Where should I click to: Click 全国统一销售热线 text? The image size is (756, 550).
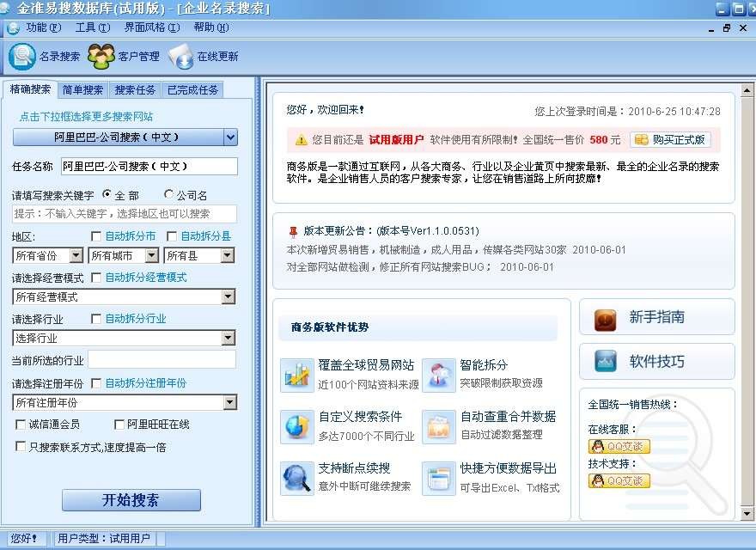pos(633,404)
